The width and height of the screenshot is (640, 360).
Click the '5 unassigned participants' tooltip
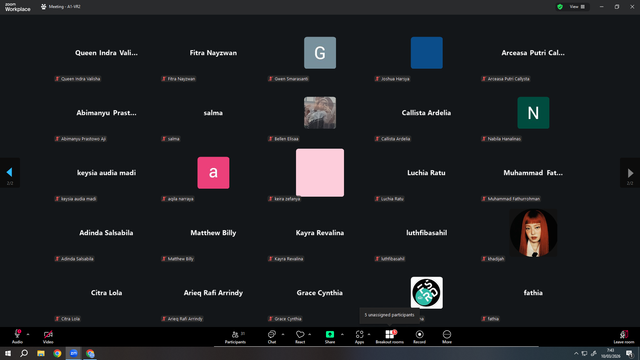[x=389, y=315]
